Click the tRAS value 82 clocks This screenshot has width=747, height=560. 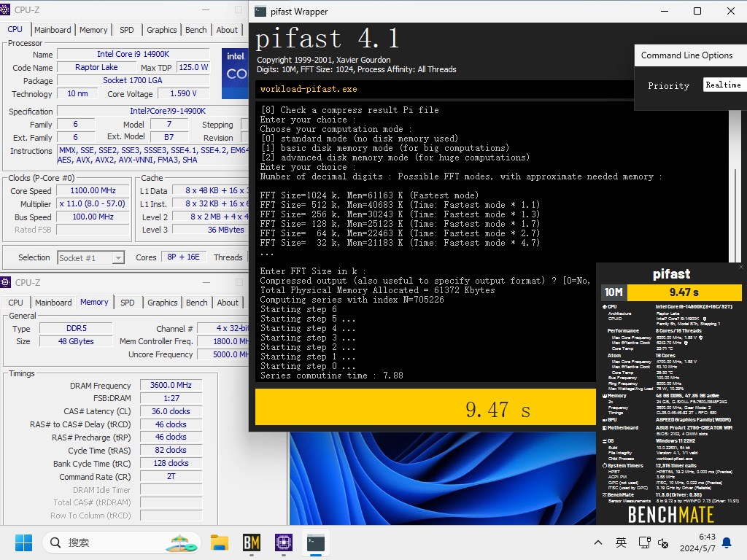click(x=171, y=450)
